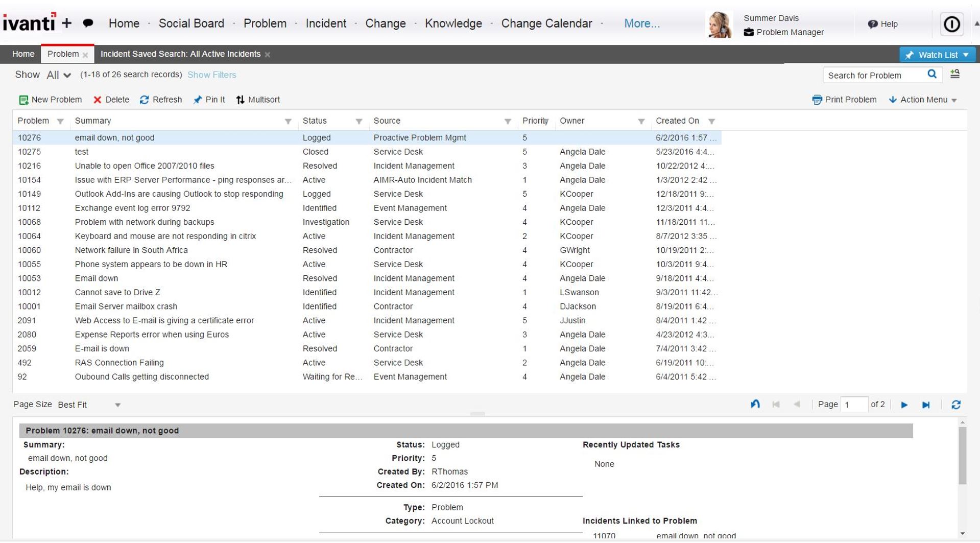Open Home in the top menu

[124, 23]
